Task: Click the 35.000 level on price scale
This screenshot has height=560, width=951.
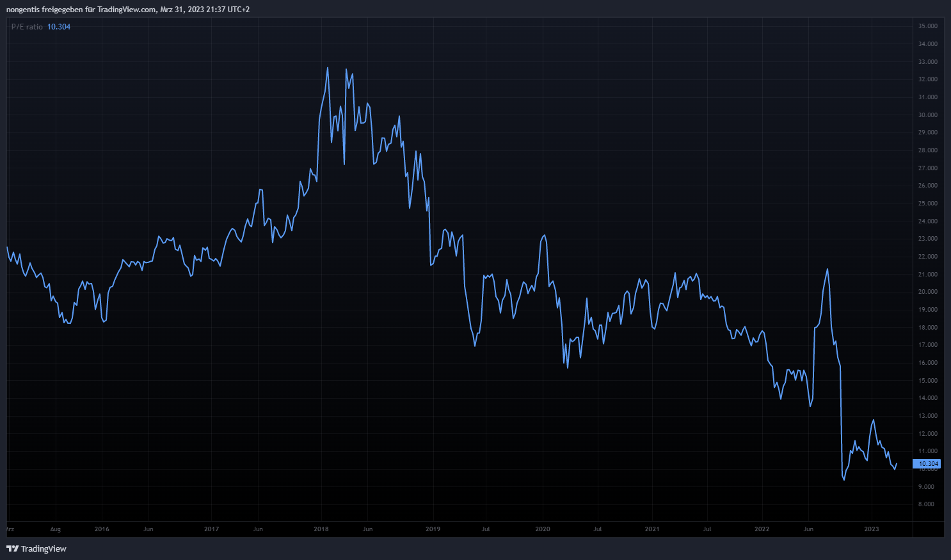Action: 927,26
